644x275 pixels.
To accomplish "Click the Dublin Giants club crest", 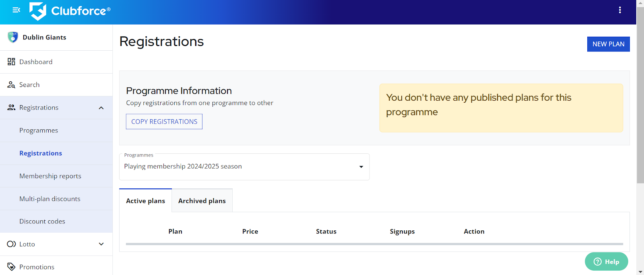I will pos(13,37).
